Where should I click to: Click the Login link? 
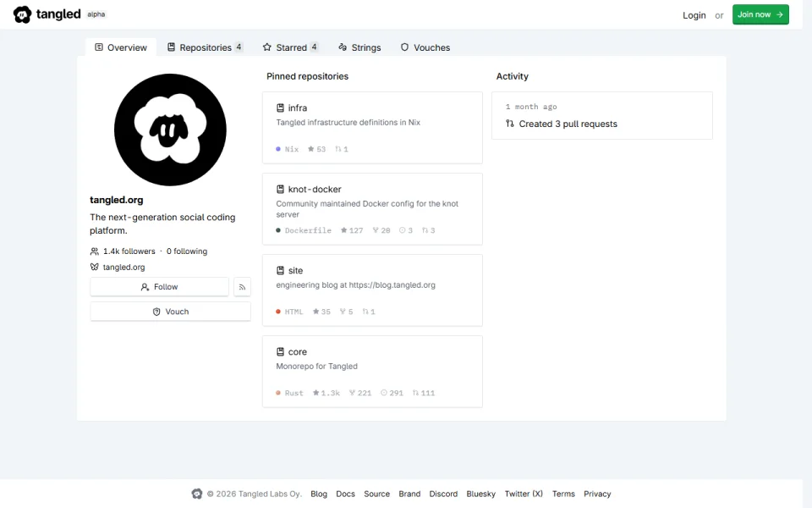coord(694,15)
